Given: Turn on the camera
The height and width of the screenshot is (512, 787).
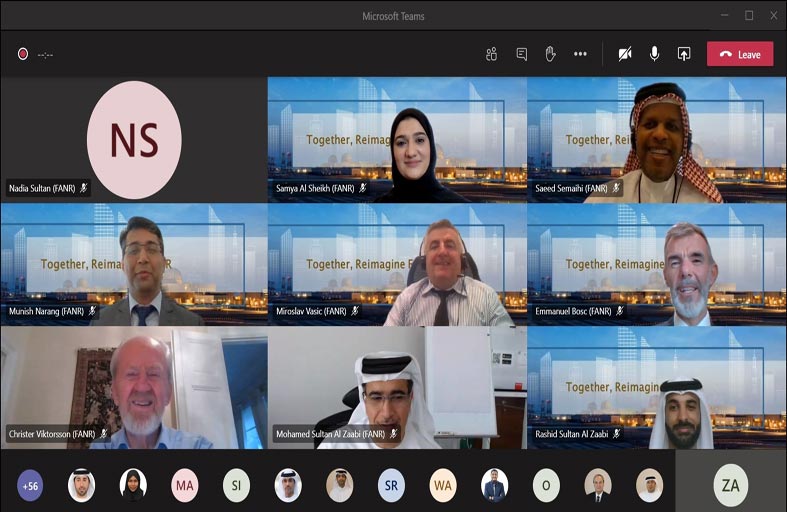Looking at the screenshot, I should [x=625, y=54].
